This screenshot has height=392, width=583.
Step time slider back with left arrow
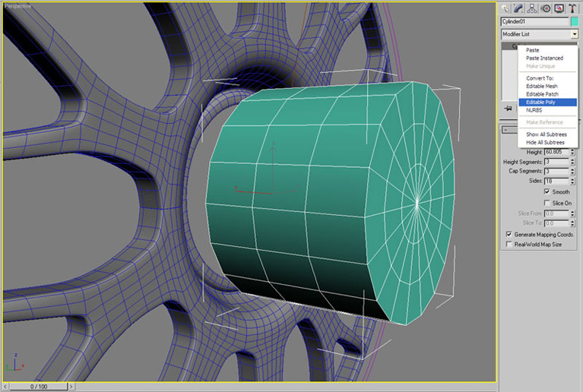click(x=7, y=387)
